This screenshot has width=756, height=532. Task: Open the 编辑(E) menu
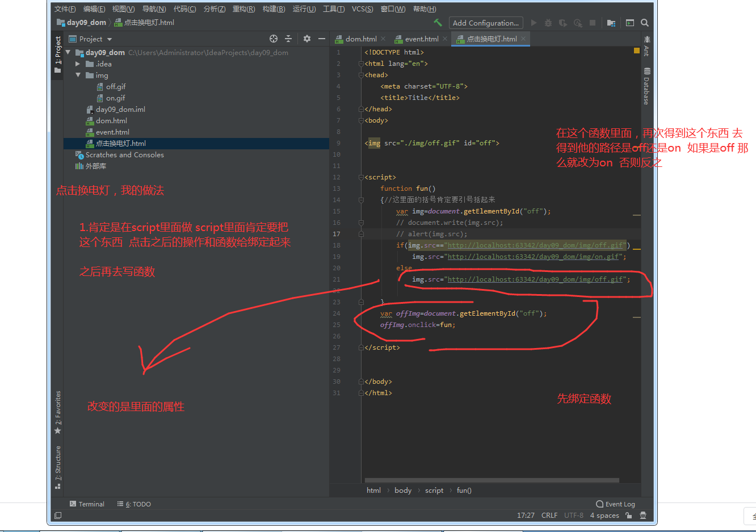[94, 9]
